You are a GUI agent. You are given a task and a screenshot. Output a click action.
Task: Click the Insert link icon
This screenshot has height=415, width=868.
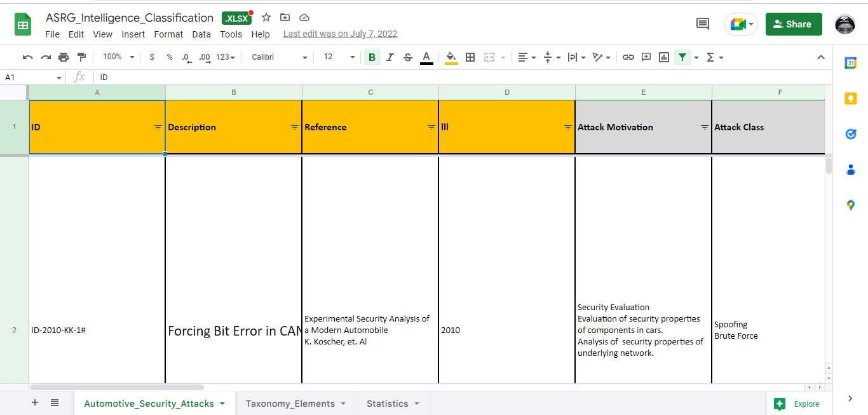628,57
